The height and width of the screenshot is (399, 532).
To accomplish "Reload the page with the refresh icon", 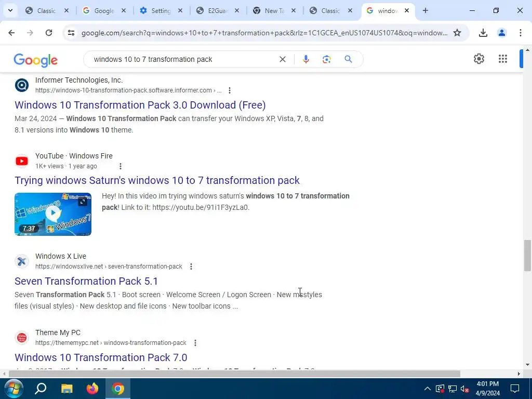I will click(49, 33).
